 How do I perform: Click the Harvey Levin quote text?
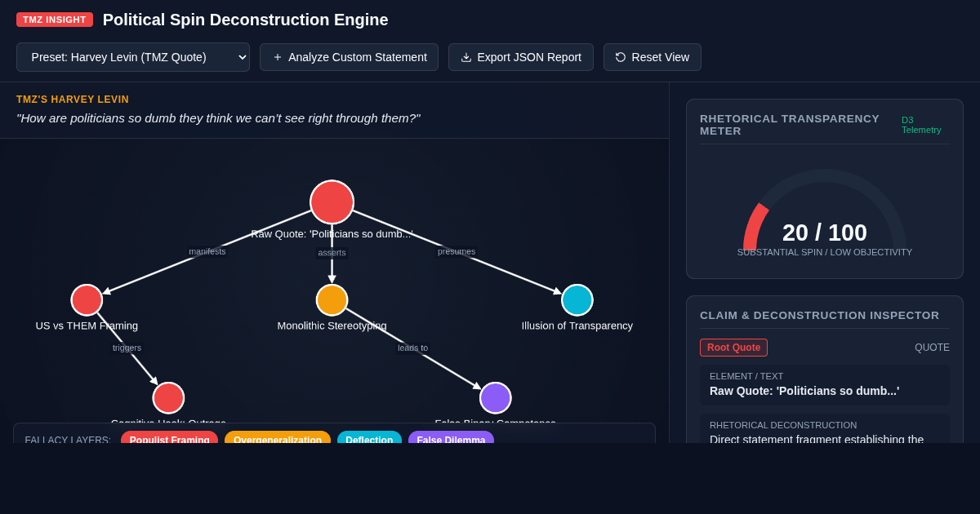click(218, 118)
